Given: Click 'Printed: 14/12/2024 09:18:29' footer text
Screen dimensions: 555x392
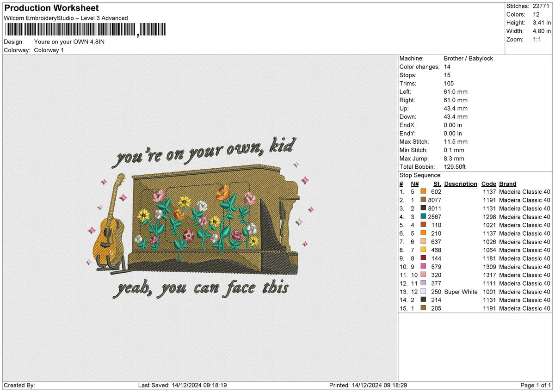Looking at the screenshot, I should (x=368, y=385).
